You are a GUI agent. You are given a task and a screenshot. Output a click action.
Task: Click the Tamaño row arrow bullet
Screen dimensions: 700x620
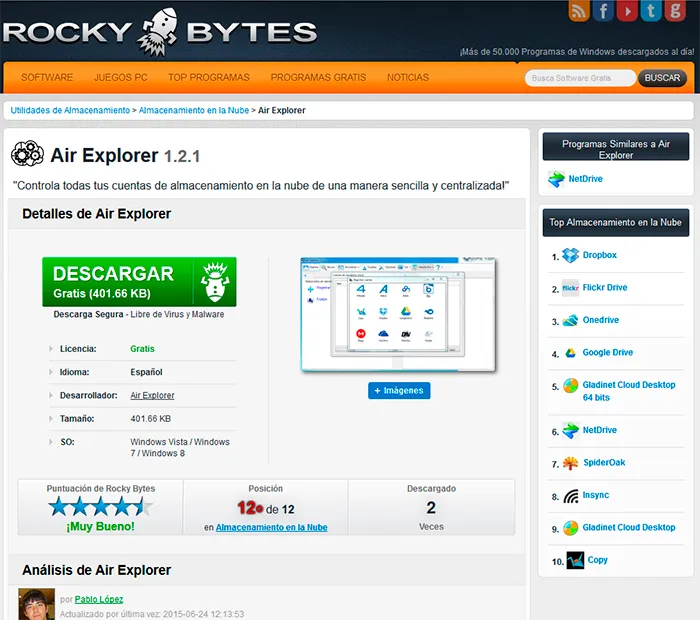click(x=51, y=418)
